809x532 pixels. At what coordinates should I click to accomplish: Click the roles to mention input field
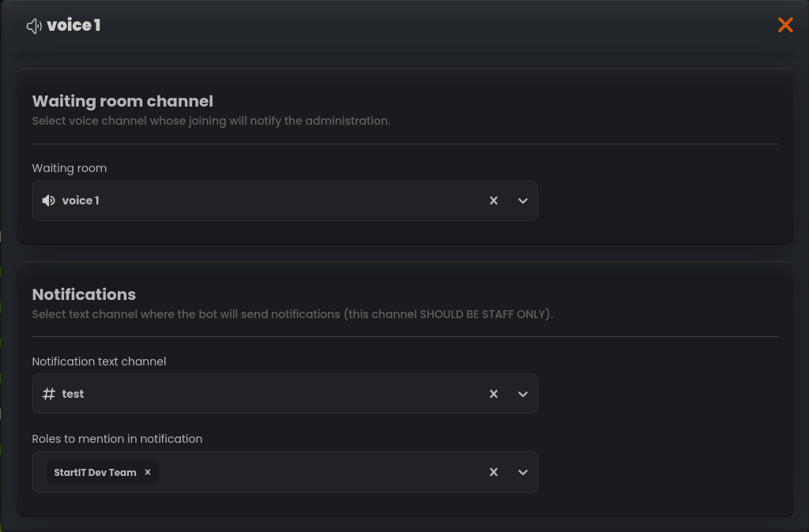click(316, 472)
